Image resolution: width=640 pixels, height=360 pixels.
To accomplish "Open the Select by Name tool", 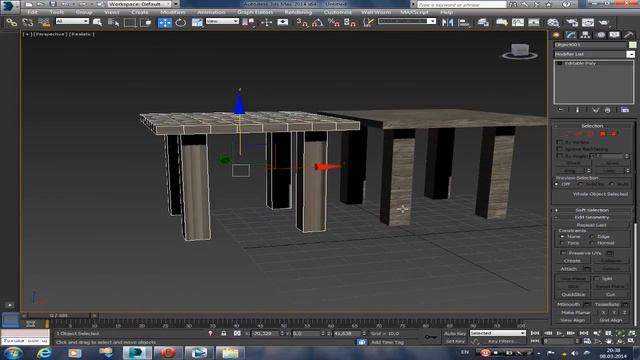I will (113, 22).
